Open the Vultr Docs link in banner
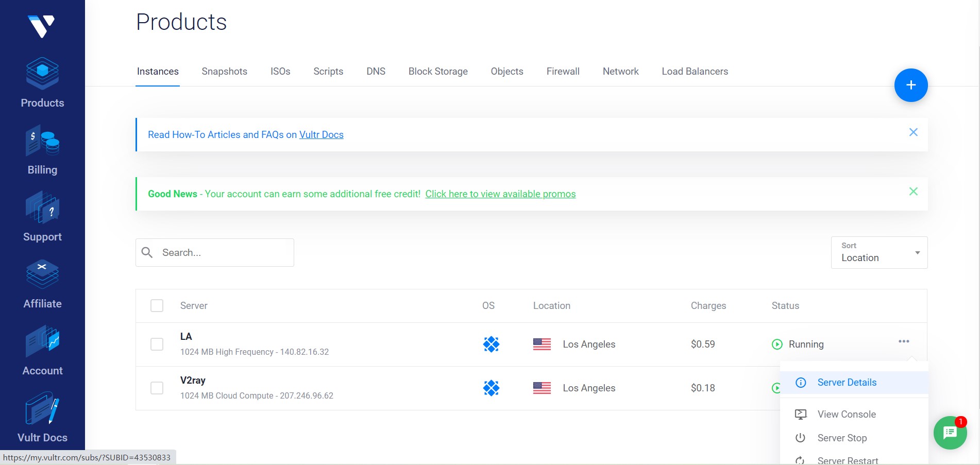 click(x=321, y=134)
